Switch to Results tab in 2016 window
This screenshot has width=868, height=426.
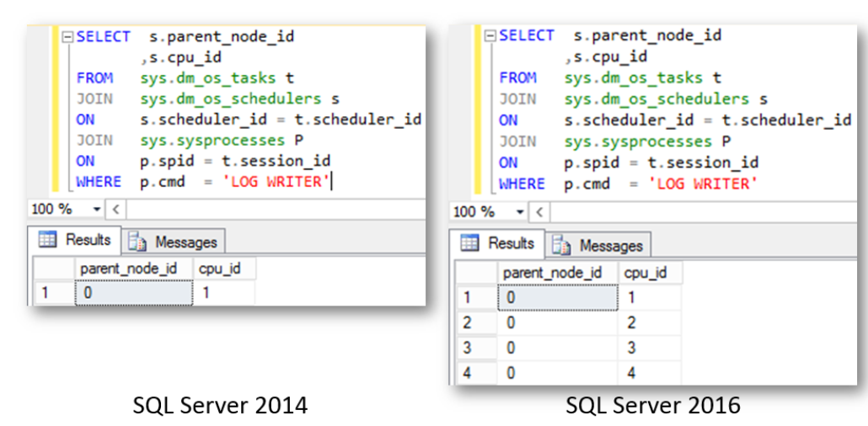tap(498, 243)
